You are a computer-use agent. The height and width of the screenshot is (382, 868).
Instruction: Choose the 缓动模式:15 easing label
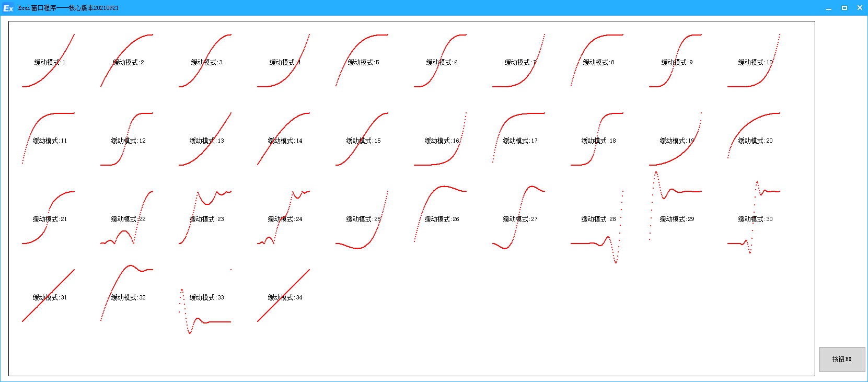click(x=364, y=141)
